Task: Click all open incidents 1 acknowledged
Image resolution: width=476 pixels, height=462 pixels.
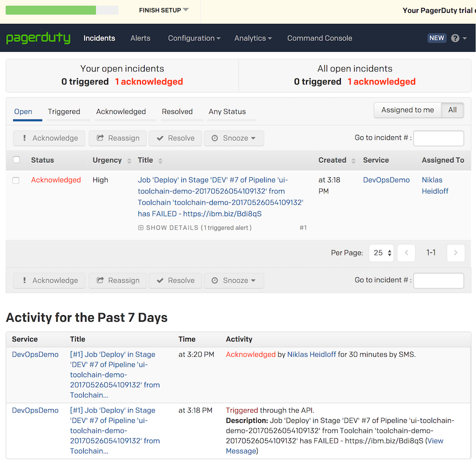Action: click(381, 82)
